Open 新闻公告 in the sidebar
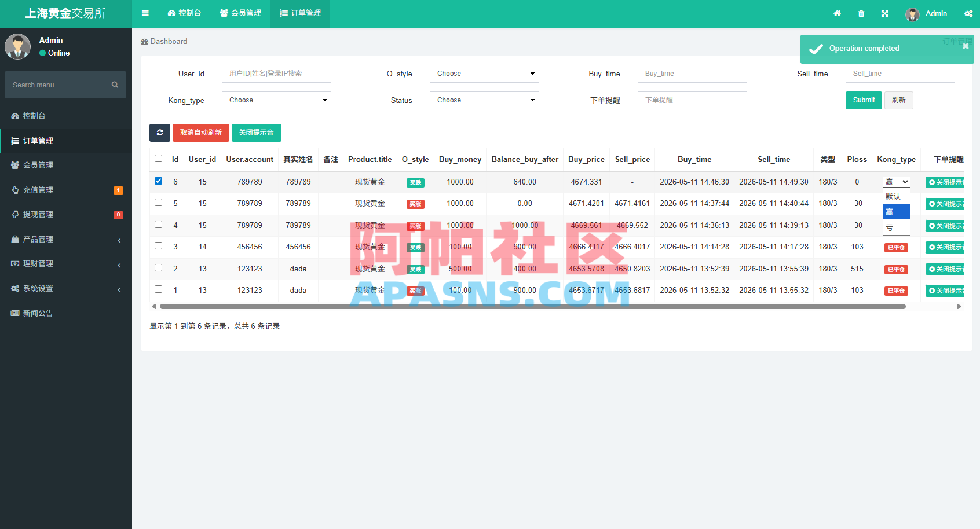The width and height of the screenshot is (980, 529). (x=66, y=313)
